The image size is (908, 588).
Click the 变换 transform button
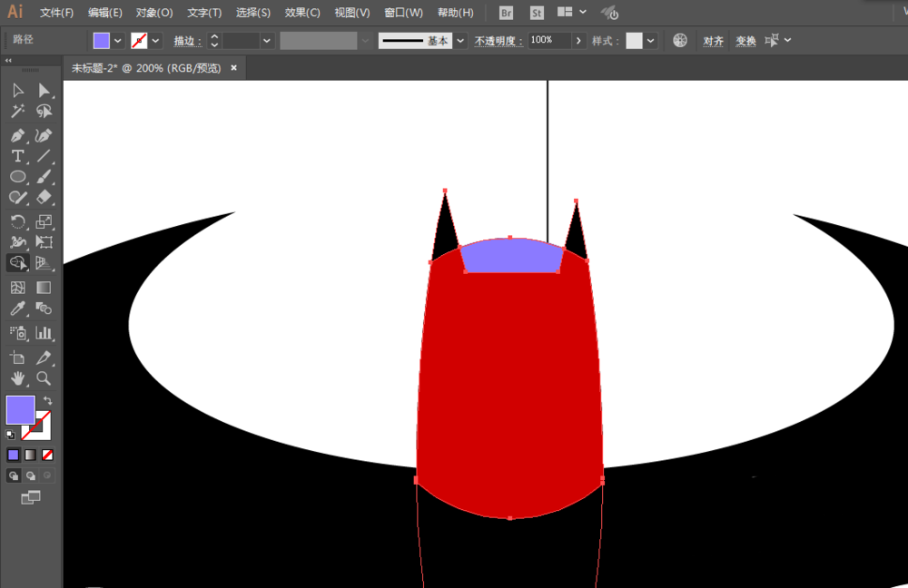(x=745, y=41)
